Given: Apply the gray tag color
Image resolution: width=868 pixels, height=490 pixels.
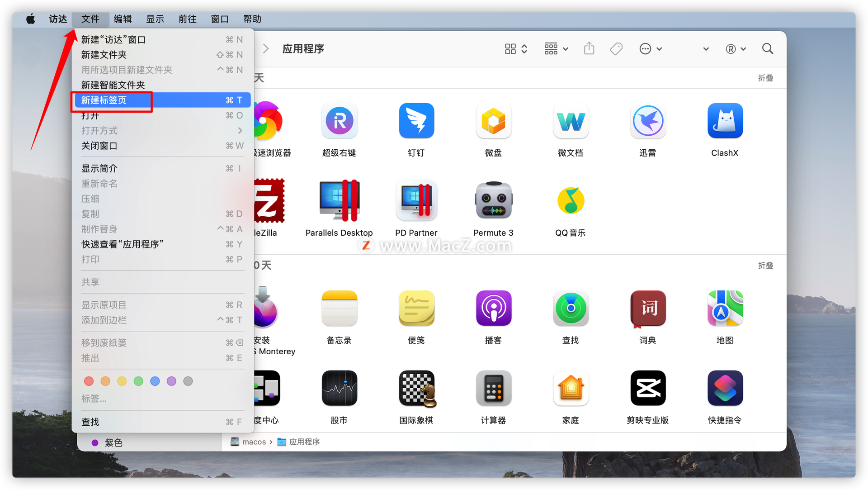Looking at the screenshot, I should pyautogui.click(x=188, y=381).
